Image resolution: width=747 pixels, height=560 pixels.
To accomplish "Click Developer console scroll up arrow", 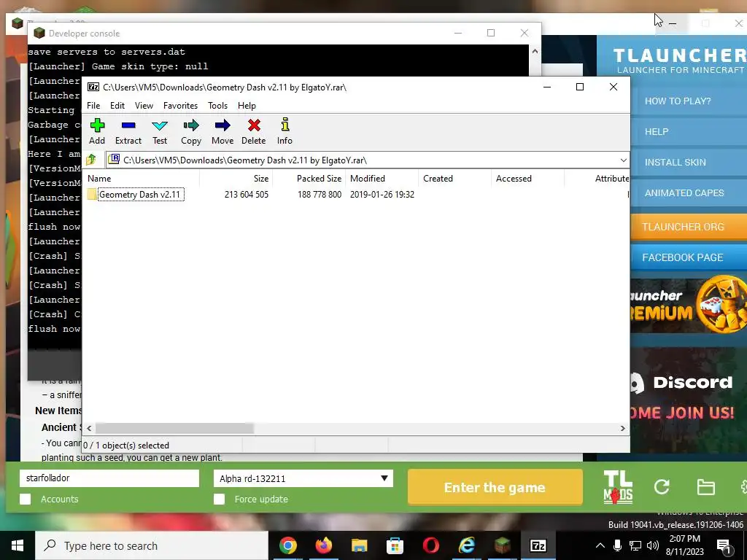I will [x=535, y=51].
